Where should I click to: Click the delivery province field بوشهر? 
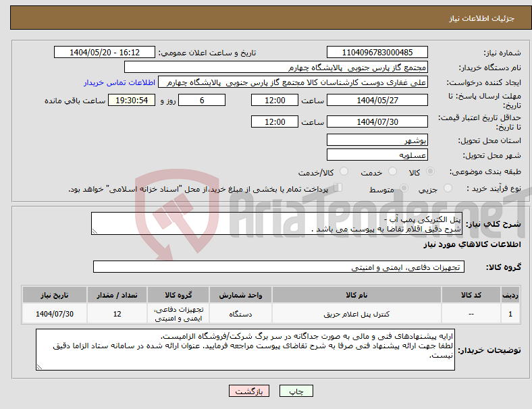pyautogui.click(x=377, y=140)
